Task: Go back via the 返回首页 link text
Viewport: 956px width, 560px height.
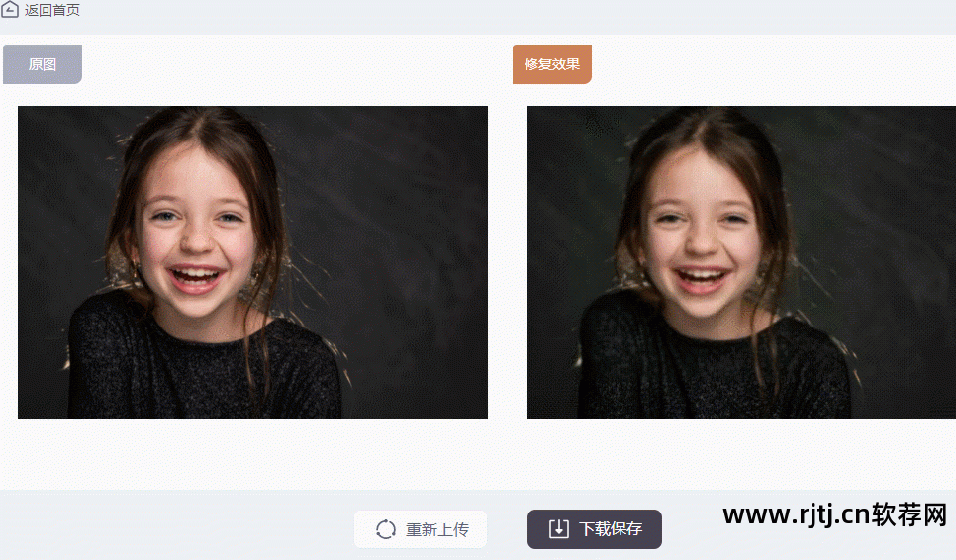Action: [51, 10]
